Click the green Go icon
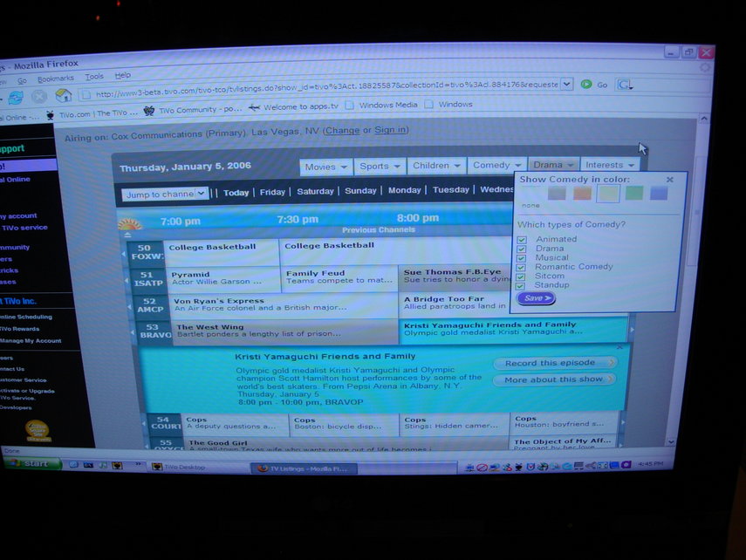The width and height of the screenshot is (746, 560). coord(586,85)
